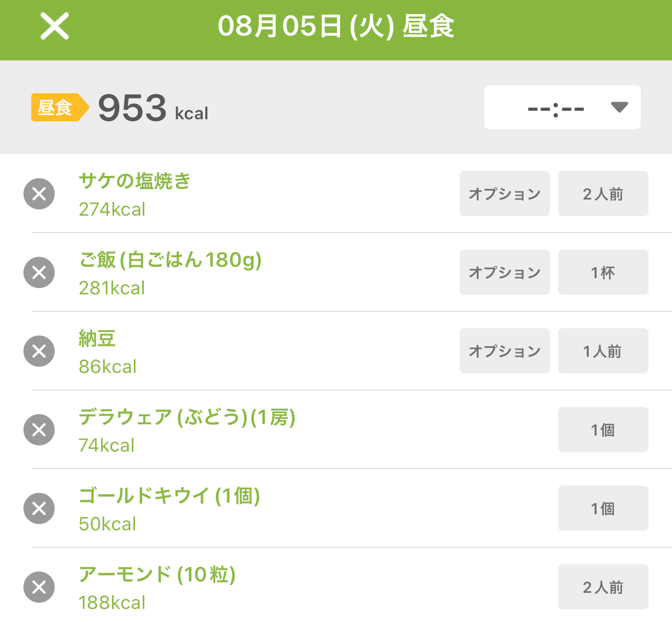Screen dimensions: 672x622
Task: Remove the 納豆 item from the list
Action: point(39,351)
